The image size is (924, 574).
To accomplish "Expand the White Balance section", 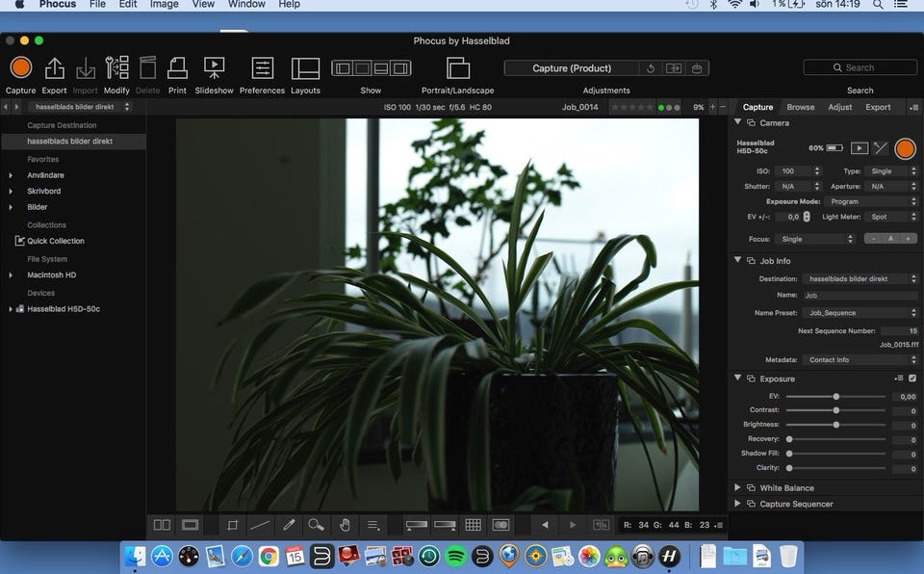I will (738, 488).
